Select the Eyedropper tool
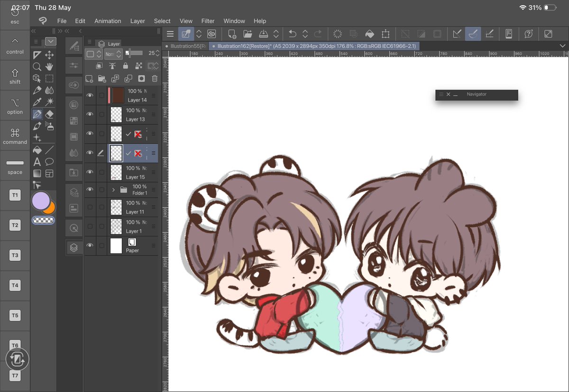569x392 pixels. tap(37, 102)
